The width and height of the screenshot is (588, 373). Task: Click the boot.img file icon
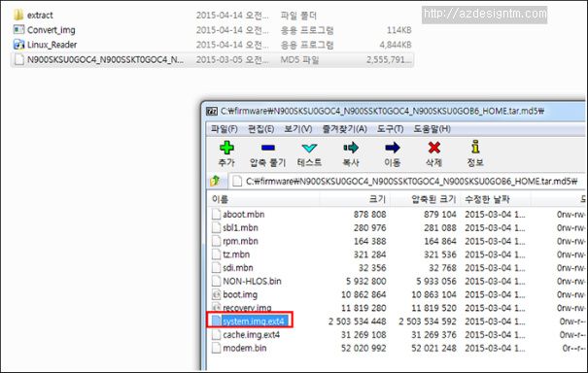pyautogui.click(x=216, y=294)
